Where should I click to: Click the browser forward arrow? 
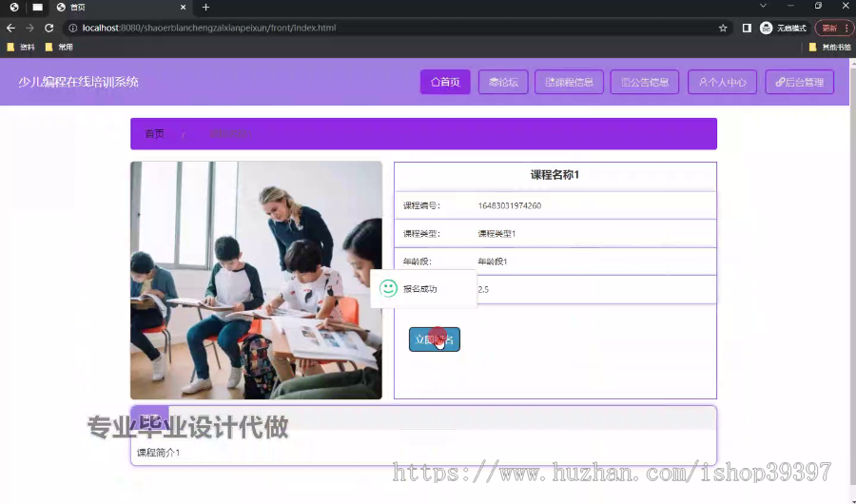(29, 28)
